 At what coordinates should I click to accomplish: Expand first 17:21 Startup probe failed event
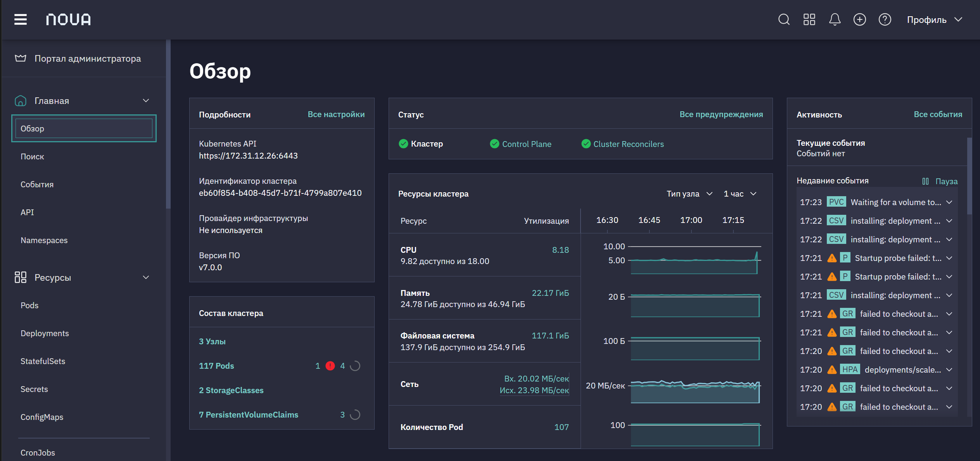[x=949, y=258]
